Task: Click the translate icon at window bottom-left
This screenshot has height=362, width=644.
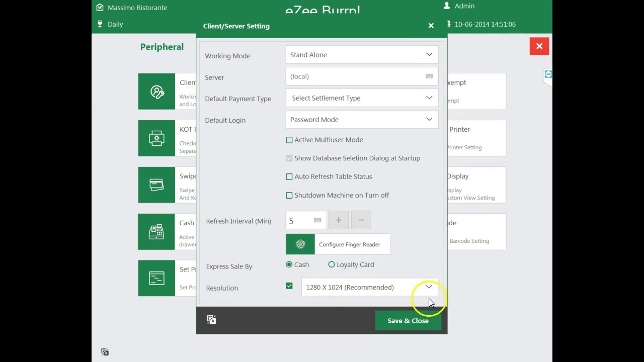Action: pos(105,352)
